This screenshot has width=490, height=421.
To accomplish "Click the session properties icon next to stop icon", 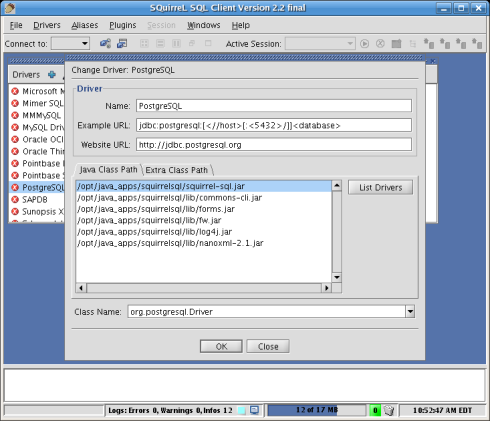I will coord(396,44).
